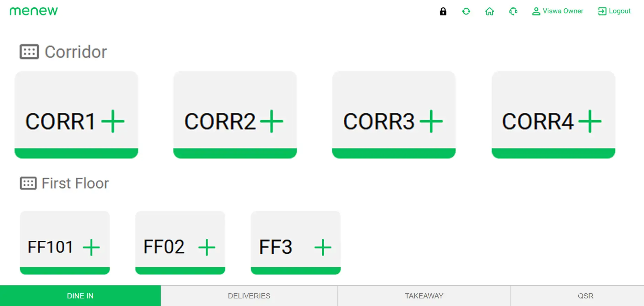Add order plus on CORR2 table

(x=271, y=121)
